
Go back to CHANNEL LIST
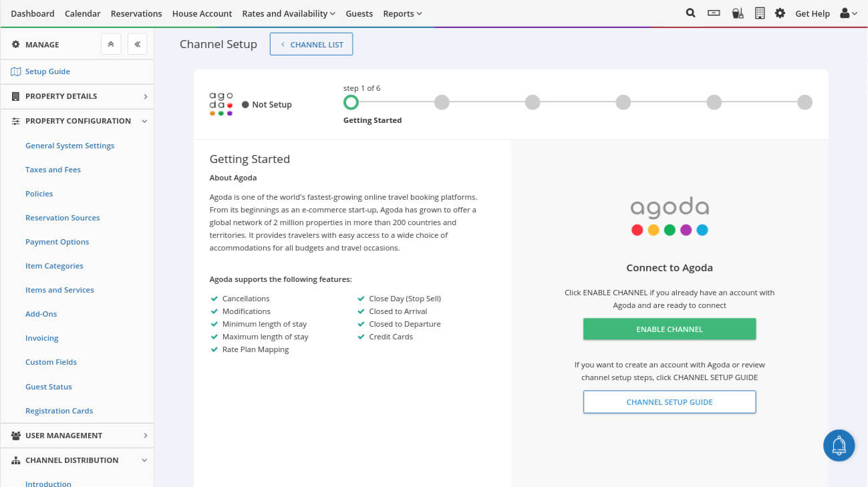[x=311, y=44]
